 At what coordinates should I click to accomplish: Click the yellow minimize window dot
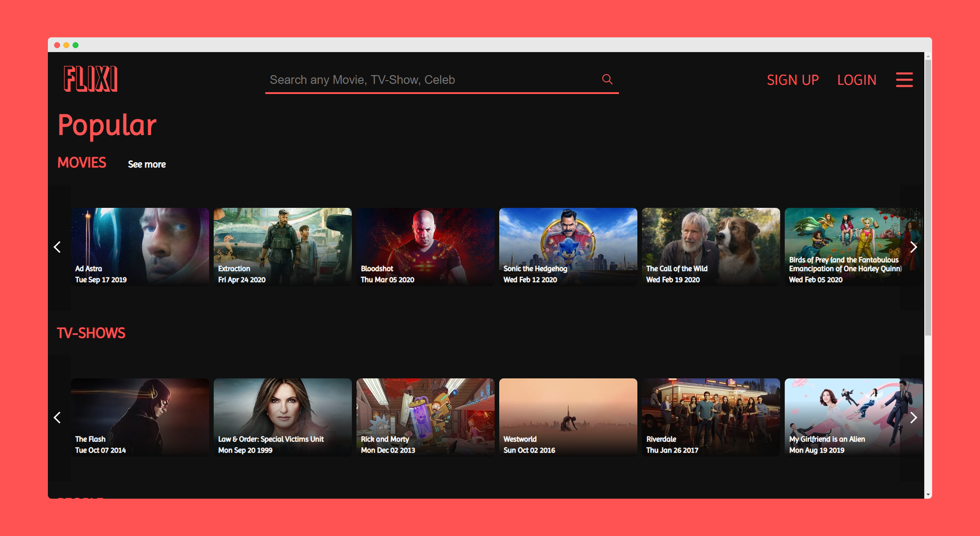pyautogui.click(x=66, y=45)
